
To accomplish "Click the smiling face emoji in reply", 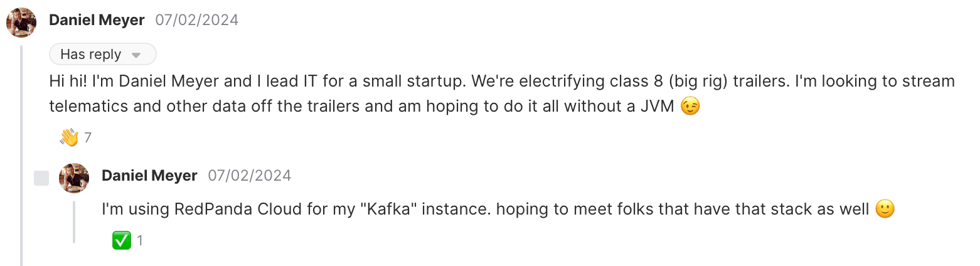I will pos(885,209).
